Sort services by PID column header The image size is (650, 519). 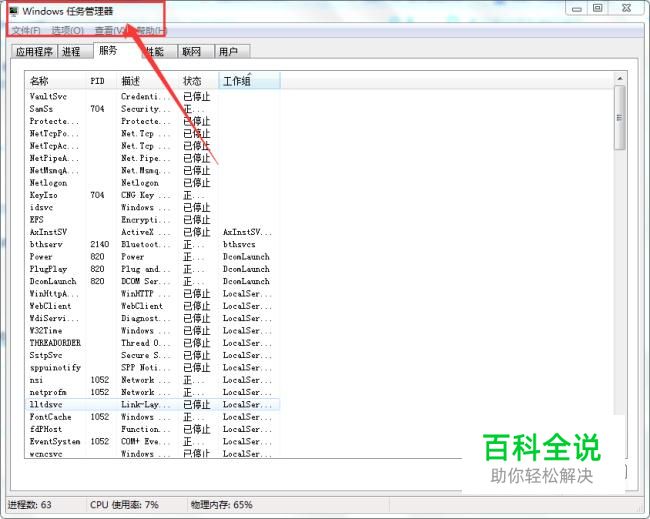point(102,81)
